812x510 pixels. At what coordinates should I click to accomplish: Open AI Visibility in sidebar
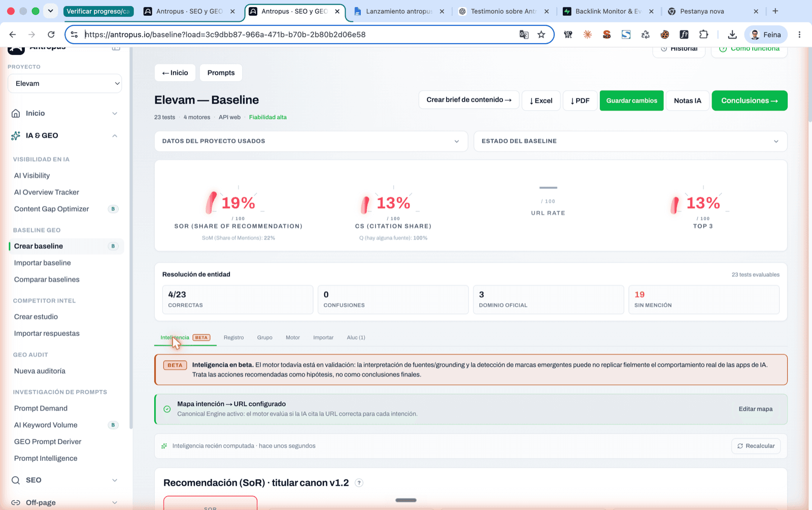[32, 176]
